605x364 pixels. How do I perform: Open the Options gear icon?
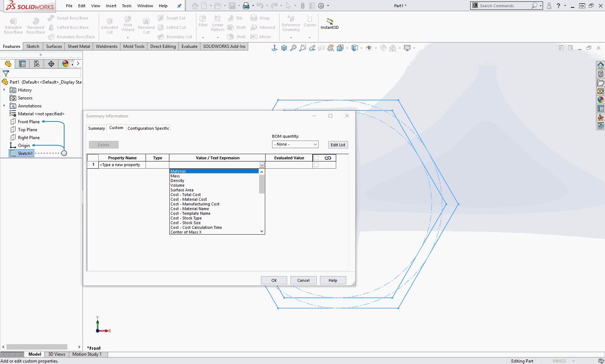321,6
